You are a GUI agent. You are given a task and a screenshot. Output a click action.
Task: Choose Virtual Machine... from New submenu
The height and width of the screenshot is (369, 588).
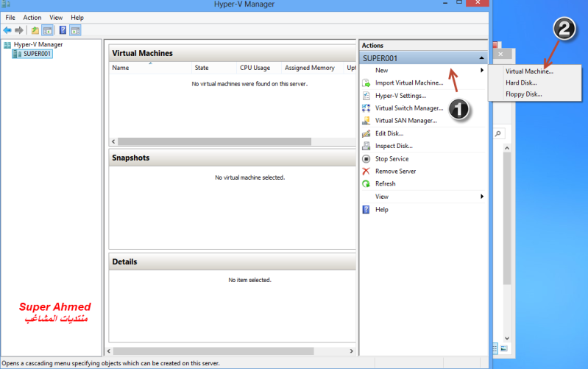pos(529,71)
